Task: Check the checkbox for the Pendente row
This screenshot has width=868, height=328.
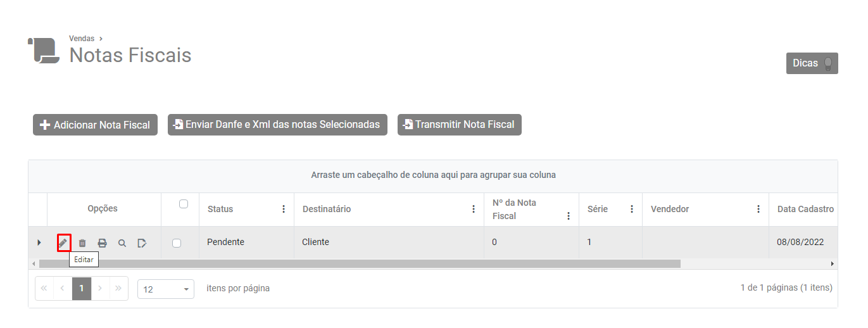Action: [177, 243]
